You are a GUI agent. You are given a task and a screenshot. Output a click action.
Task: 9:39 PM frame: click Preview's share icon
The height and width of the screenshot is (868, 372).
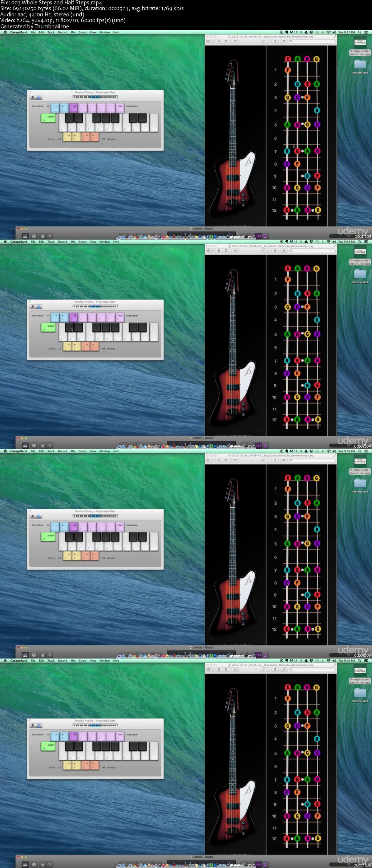pos(235,460)
